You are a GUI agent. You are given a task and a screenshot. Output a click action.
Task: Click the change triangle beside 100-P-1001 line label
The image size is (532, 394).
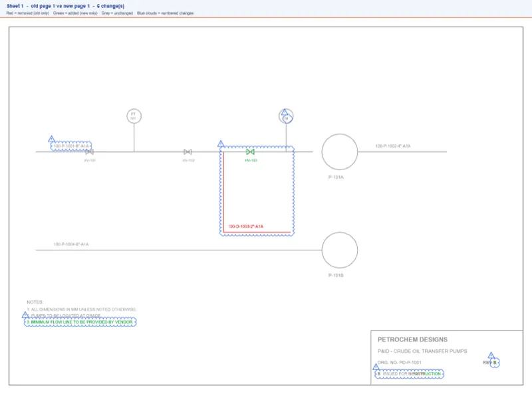coord(52,139)
